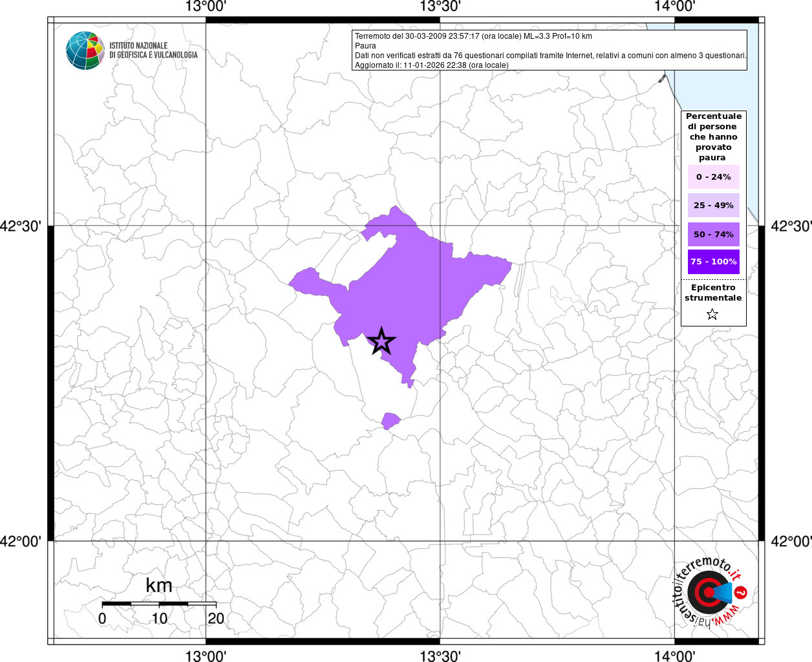The width and height of the screenshot is (812, 662).
Task: Click the star symbol in the legend
Action: pyautogui.click(x=712, y=314)
